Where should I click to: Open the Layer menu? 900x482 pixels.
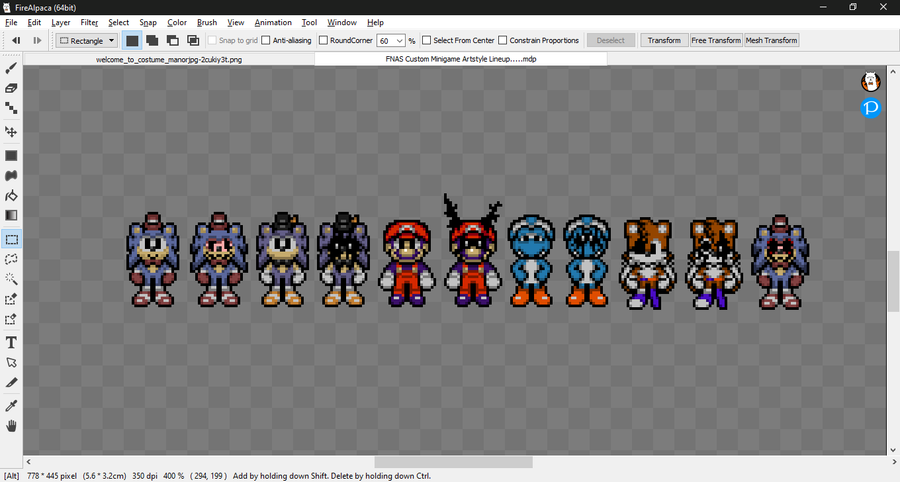61,22
